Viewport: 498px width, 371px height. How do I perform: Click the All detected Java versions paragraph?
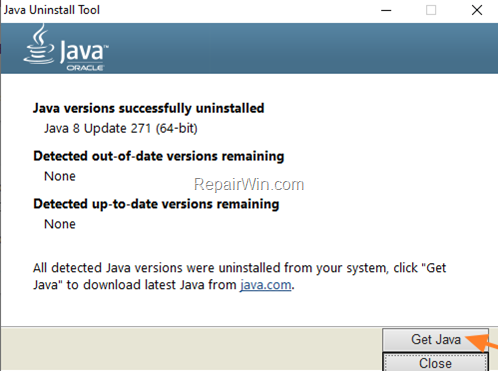(239, 276)
